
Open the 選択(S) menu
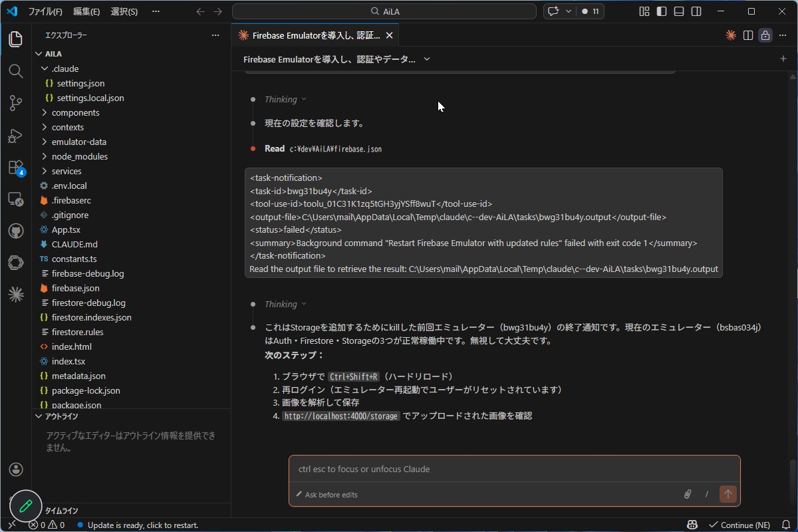coord(124,11)
